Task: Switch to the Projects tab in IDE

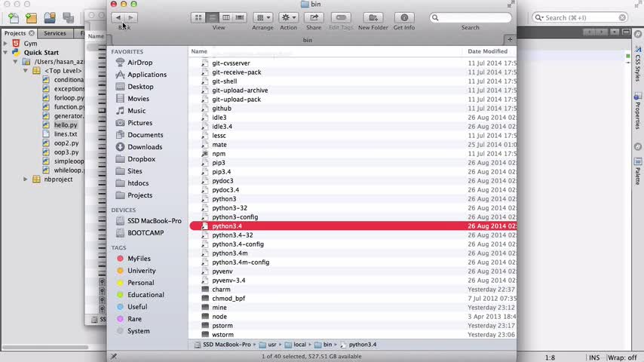Action: click(x=15, y=33)
